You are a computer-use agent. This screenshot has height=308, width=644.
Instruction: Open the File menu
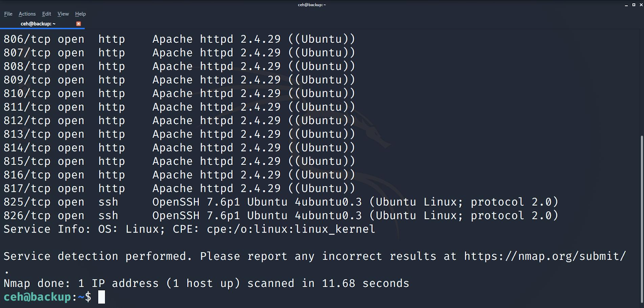8,14
